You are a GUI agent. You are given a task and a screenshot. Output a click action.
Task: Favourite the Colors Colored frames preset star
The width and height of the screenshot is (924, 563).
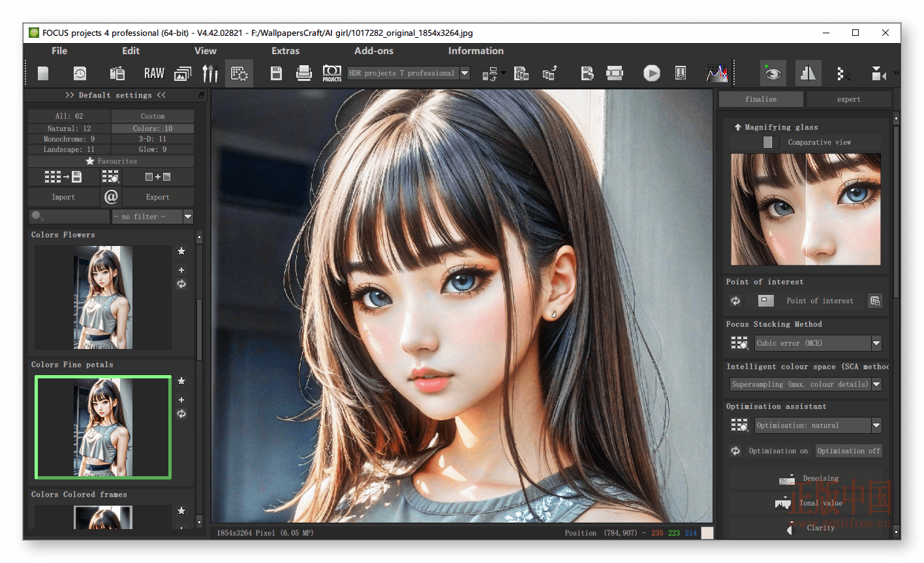[181, 511]
